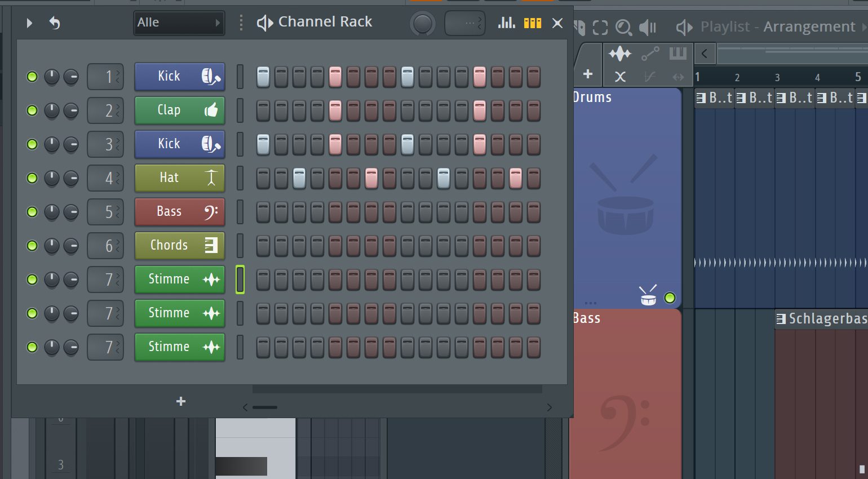This screenshot has width=868, height=479.
Task: Click the playback speaker tool in Playlist
Action: click(648, 27)
